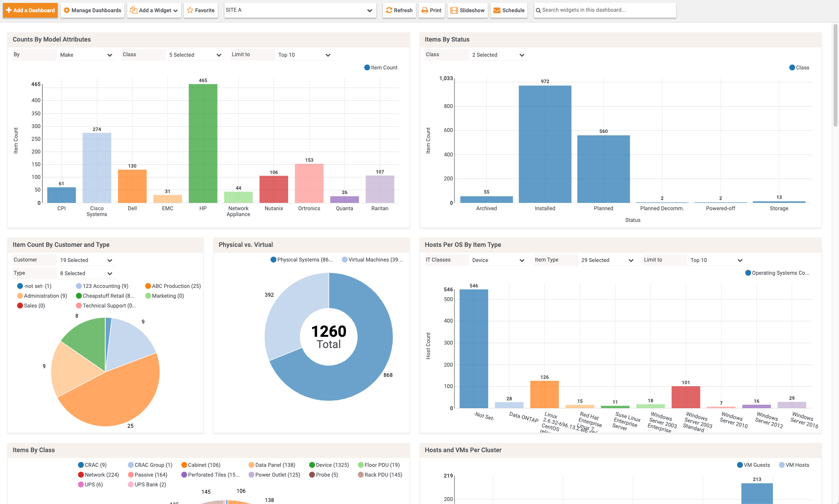Open Limit to dropdown in Hosts Per OS
Viewport: 839px width, 504px height.
(x=717, y=260)
